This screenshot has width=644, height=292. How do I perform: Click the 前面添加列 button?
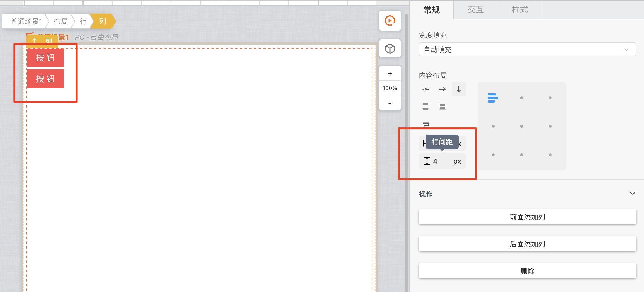(528, 217)
